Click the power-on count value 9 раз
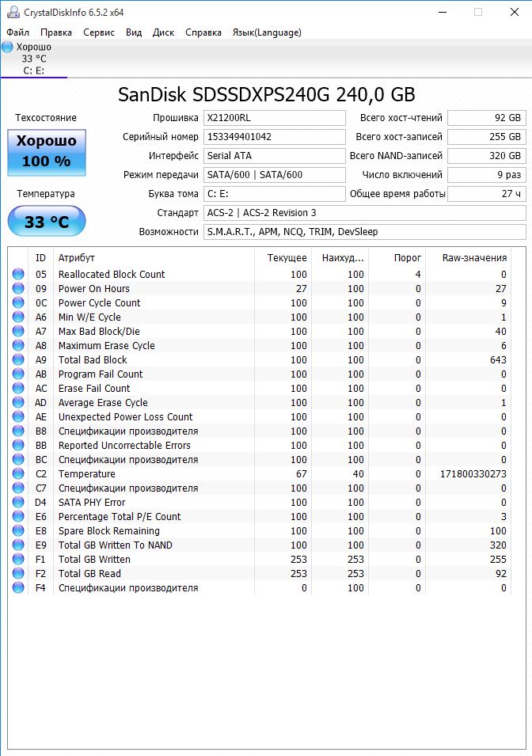This screenshot has height=756, width=532. click(x=487, y=174)
